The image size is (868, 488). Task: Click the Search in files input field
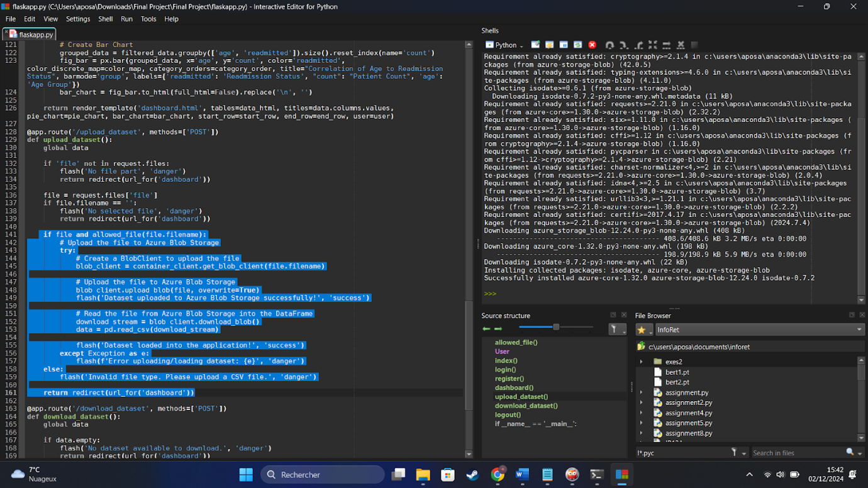tap(798, 453)
